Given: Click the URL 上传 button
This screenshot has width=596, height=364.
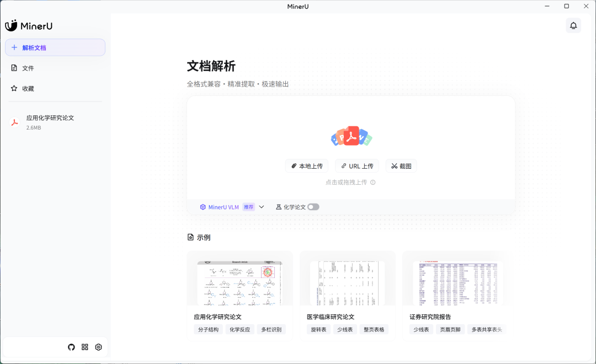Looking at the screenshot, I should tap(357, 166).
